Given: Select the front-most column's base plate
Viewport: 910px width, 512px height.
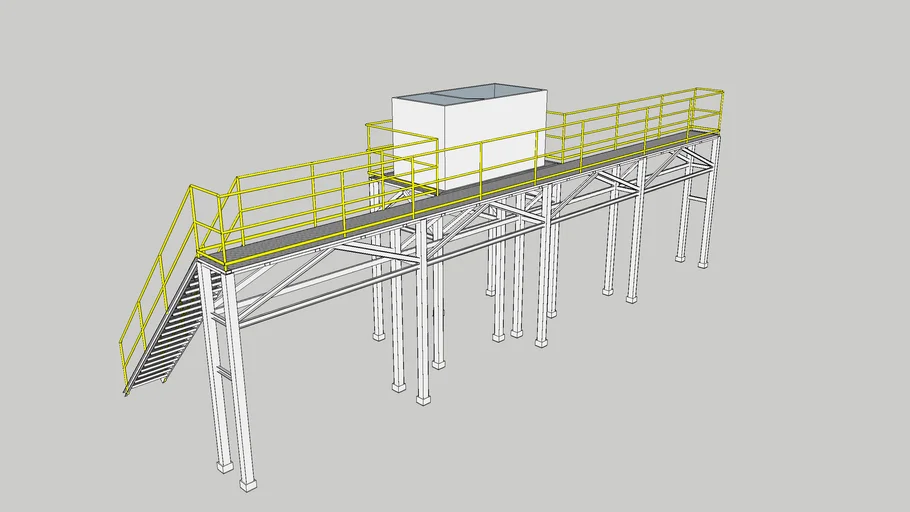Looking at the screenshot, I should (247, 484).
